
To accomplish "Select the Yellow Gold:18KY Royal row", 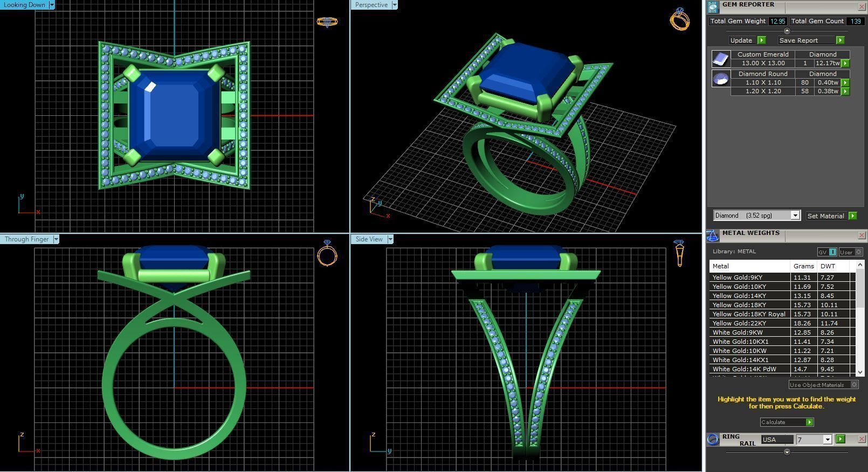I will [782, 314].
